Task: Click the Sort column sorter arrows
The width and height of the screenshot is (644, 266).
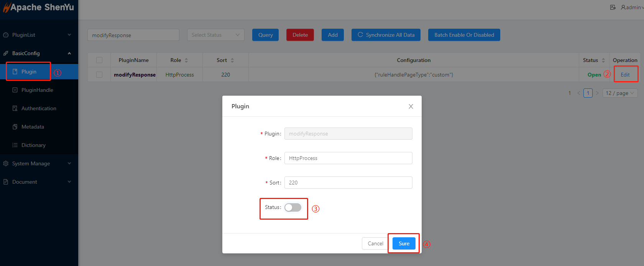Action: click(x=232, y=60)
